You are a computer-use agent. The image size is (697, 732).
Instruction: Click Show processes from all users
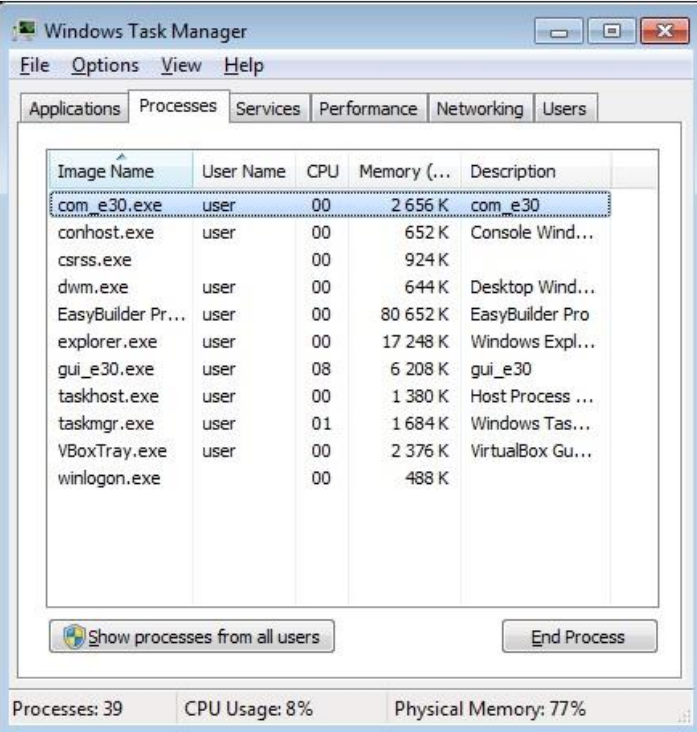192,636
